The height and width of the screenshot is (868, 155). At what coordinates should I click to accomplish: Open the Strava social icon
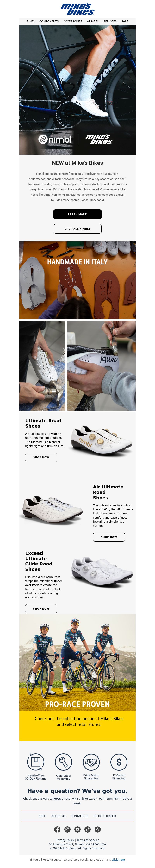coord(98,829)
